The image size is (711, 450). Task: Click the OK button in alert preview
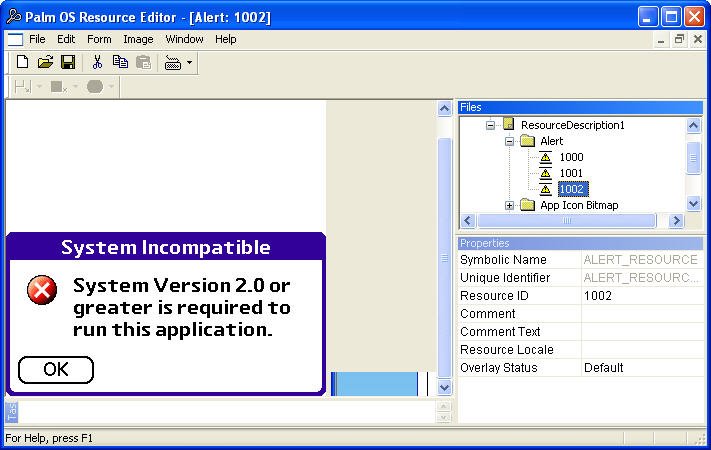pos(56,370)
